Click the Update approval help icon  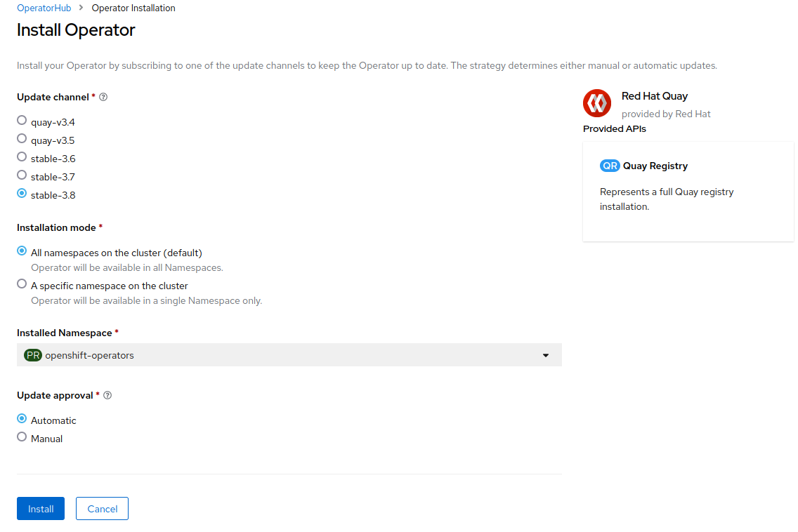pos(107,396)
